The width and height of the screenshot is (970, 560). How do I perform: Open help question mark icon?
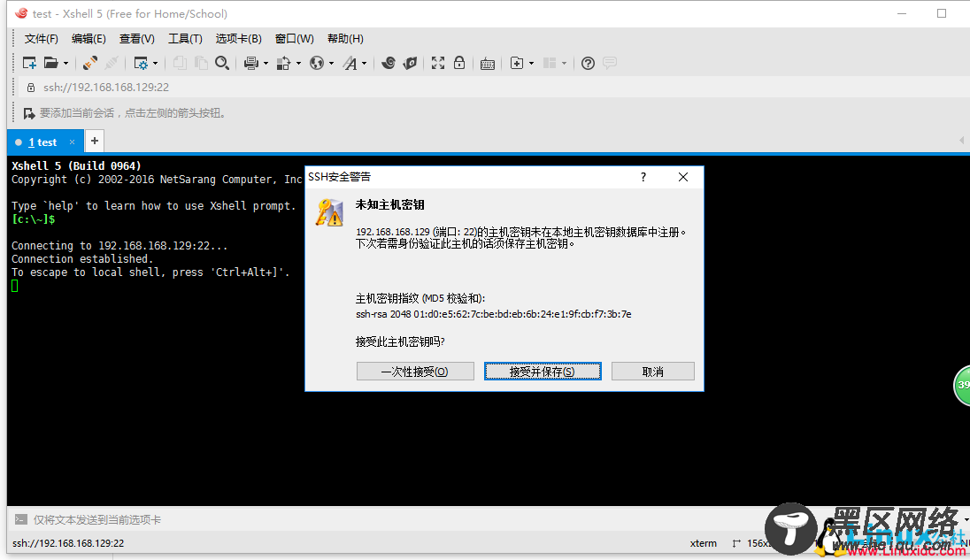(589, 63)
